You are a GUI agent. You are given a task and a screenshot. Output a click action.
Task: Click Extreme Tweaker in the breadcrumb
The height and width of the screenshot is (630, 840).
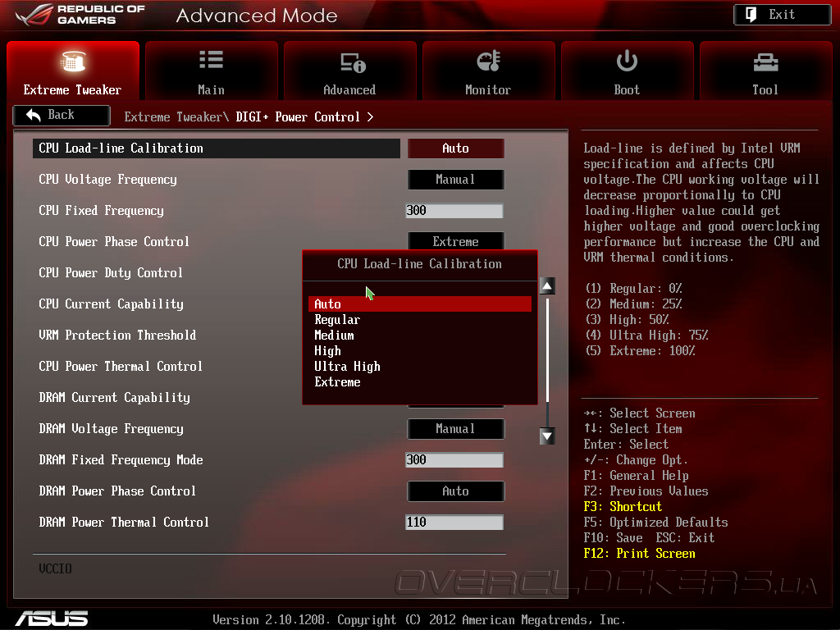[173, 116]
